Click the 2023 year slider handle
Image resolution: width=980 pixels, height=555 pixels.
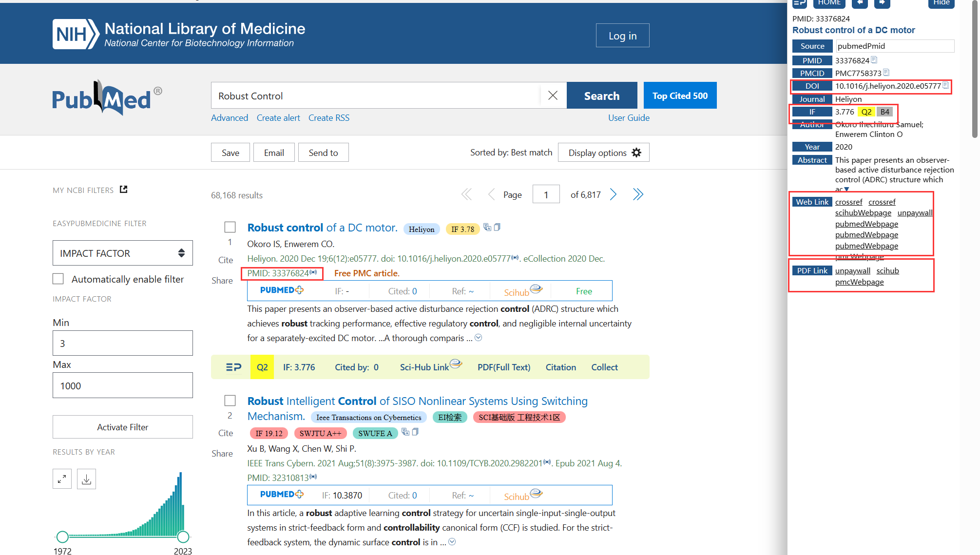183,536
